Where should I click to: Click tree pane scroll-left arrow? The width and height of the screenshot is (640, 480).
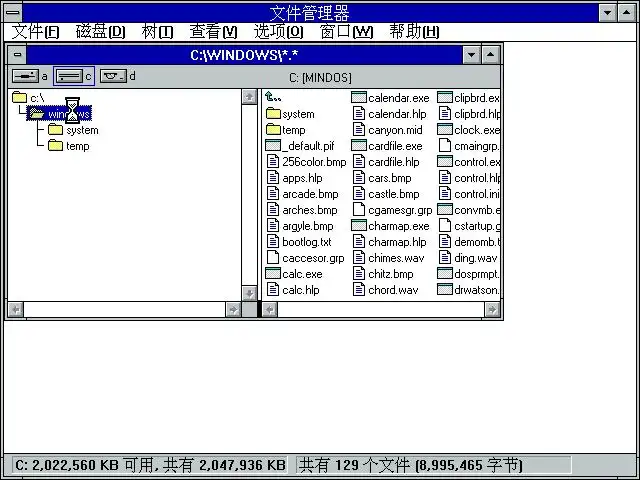pyautogui.click(x=16, y=310)
